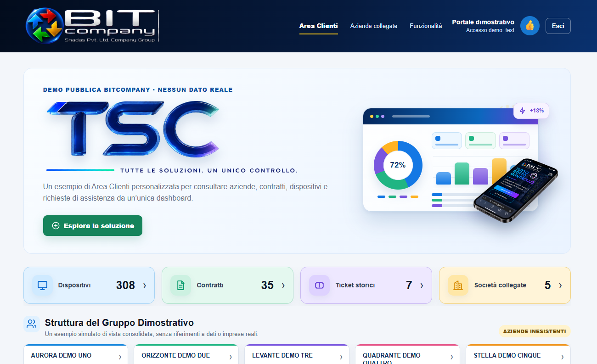Click the Portale dimostrativo label
597x364 pixels.
click(x=483, y=22)
